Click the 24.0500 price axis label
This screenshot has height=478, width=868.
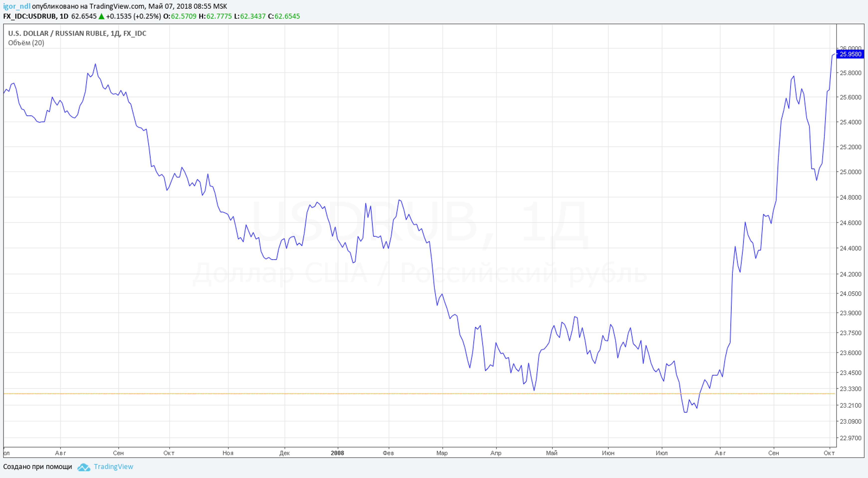click(x=850, y=294)
